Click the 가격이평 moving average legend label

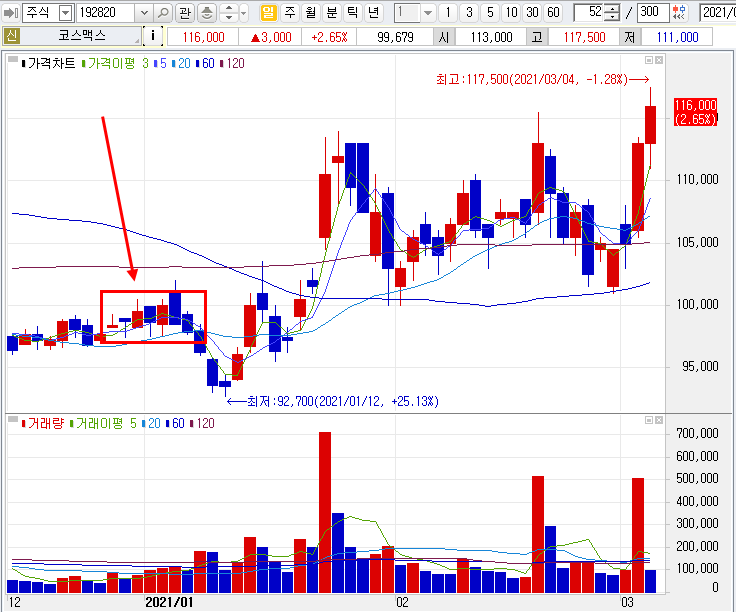[x=108, y=63]
